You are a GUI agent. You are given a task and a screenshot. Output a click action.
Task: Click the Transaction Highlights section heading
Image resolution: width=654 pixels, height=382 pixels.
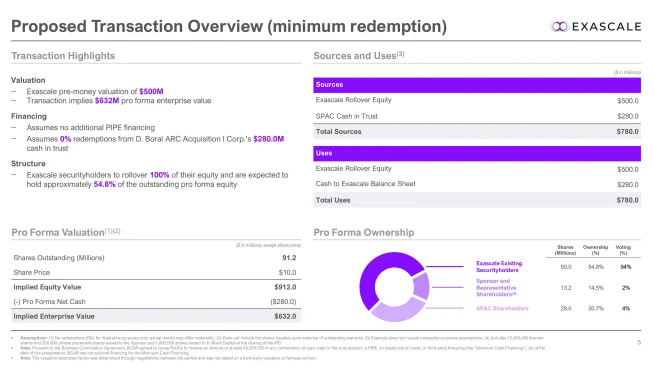click(x=63, y=56)
